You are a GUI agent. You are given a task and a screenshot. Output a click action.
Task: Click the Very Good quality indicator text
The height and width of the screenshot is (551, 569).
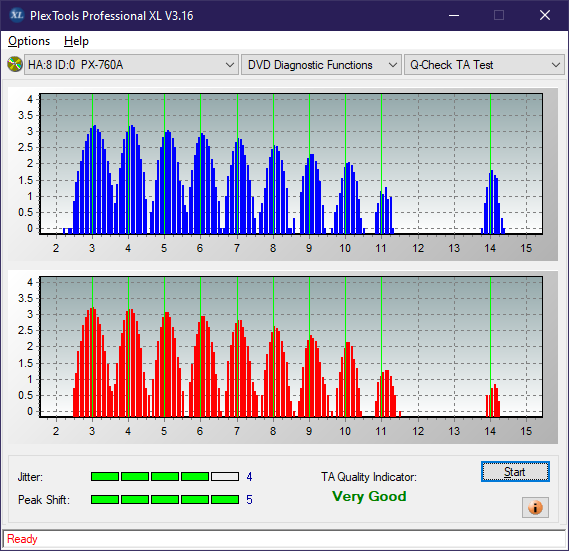point(369,496)
